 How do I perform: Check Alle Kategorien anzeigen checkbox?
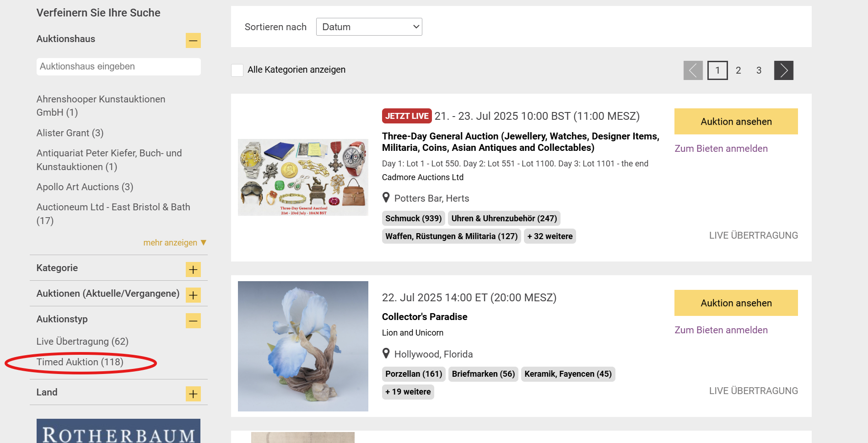pyautogui.click(x=237, y=70)
